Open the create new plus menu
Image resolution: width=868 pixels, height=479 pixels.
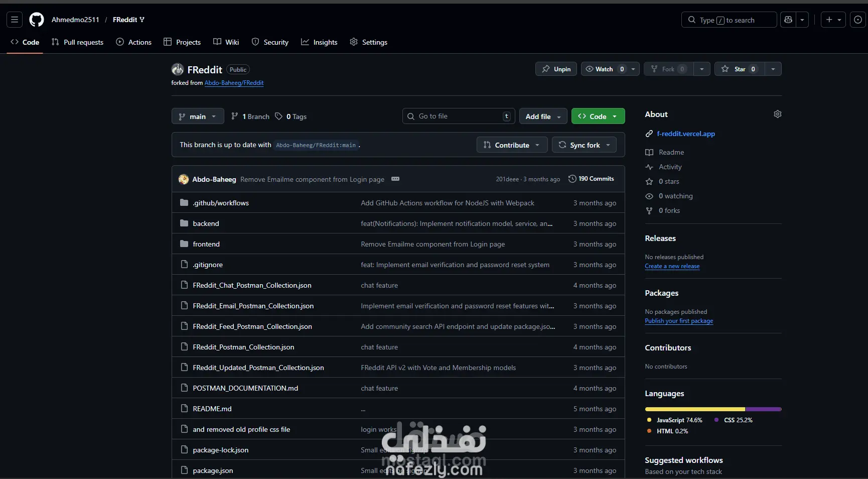pyautogui.click(x=833, y=20)
